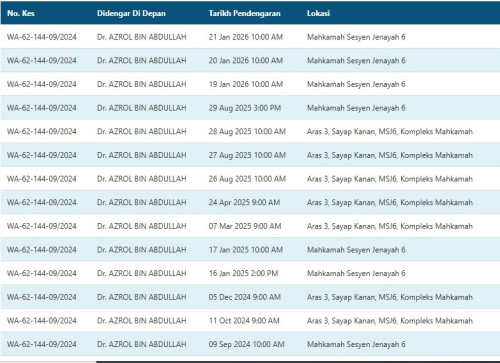Click judge name in the 05 Dec 2024 row

[x=142, y=297]
